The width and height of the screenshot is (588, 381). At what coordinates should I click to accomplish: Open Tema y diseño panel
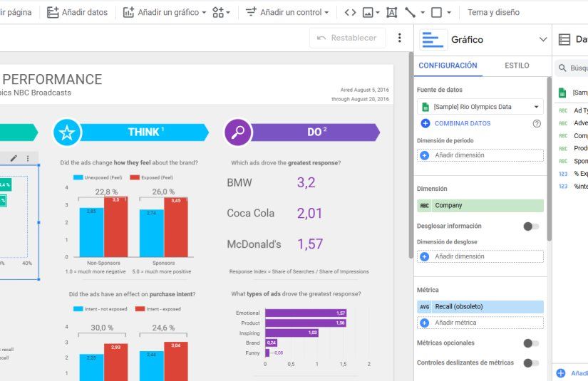point(493,12)
